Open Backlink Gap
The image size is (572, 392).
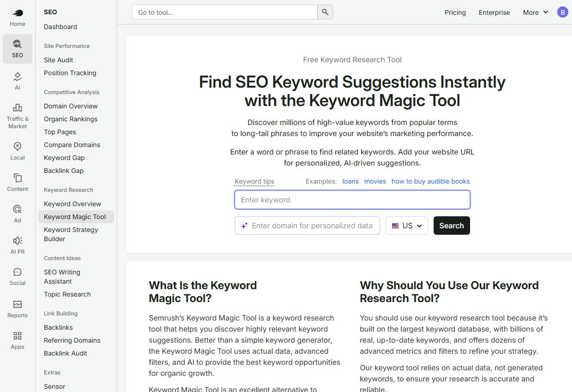tap(64, 171)
